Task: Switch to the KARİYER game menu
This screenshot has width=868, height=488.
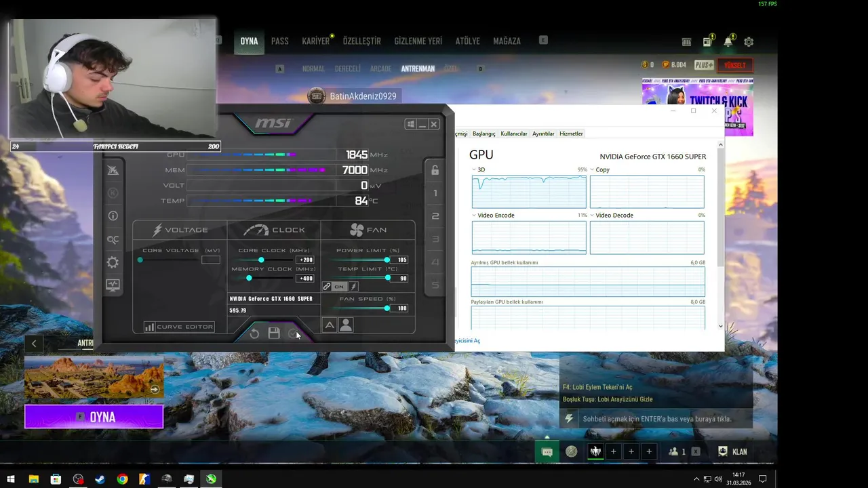Action: pos(315,41)
